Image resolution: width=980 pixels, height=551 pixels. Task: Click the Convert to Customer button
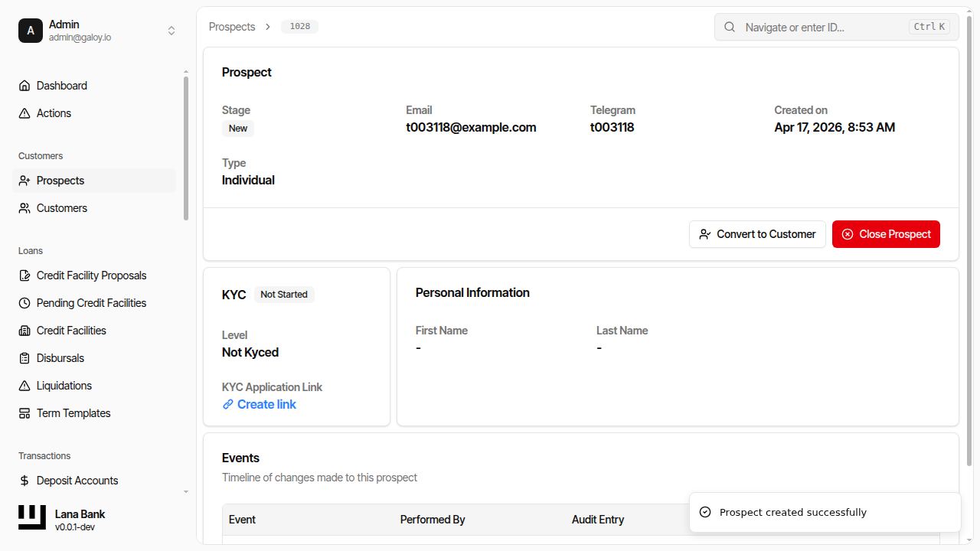point(757,233)
